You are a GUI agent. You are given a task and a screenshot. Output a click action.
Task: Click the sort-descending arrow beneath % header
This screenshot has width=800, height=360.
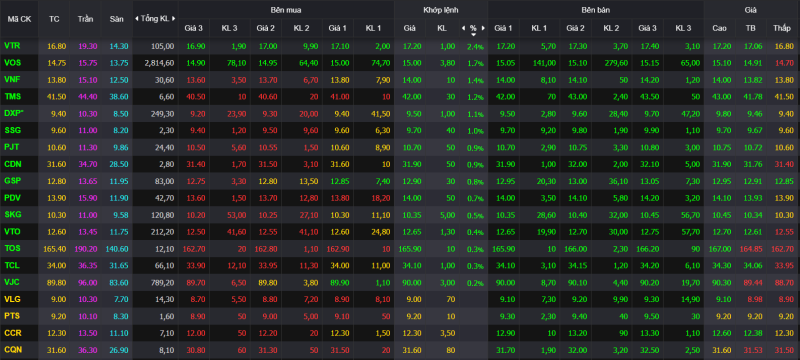coord(473,34)
